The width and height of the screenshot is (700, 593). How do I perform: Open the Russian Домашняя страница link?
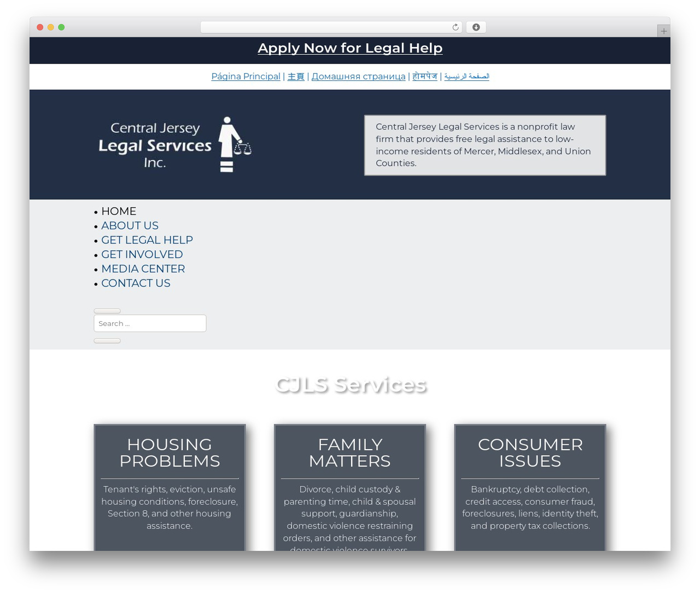(x=358, y=77)
